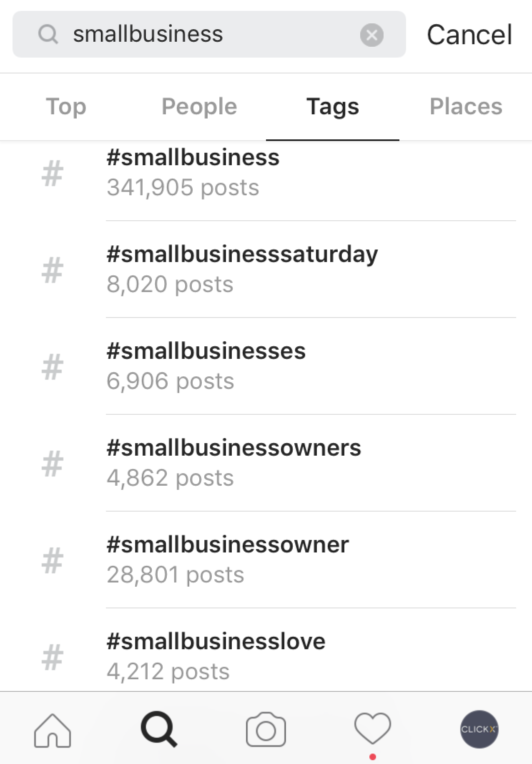532x764 pixels.
Task: Click the magnifier icon inside the search bar
Action: coord(49,35)
